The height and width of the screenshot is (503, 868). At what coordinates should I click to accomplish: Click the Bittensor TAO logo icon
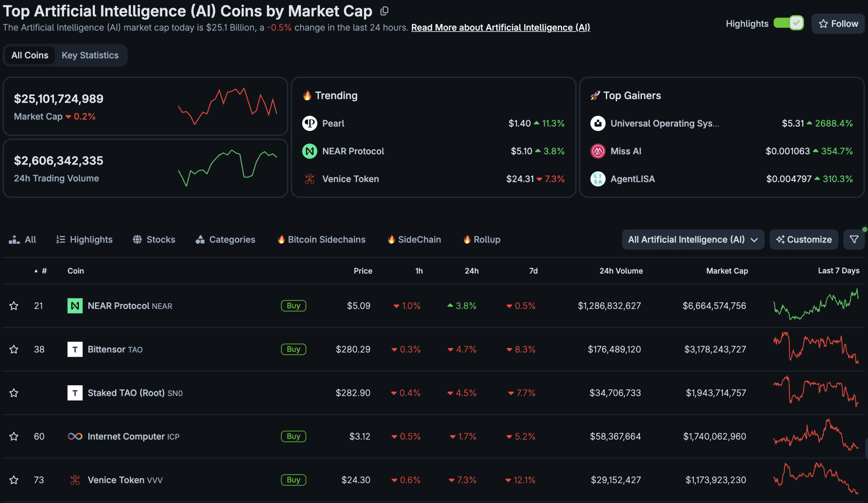pos(75,349)
